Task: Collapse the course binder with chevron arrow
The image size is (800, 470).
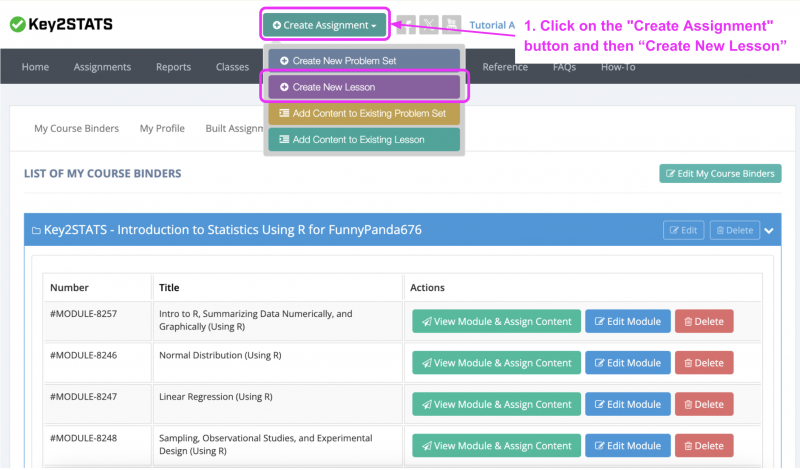Action: 769,230
